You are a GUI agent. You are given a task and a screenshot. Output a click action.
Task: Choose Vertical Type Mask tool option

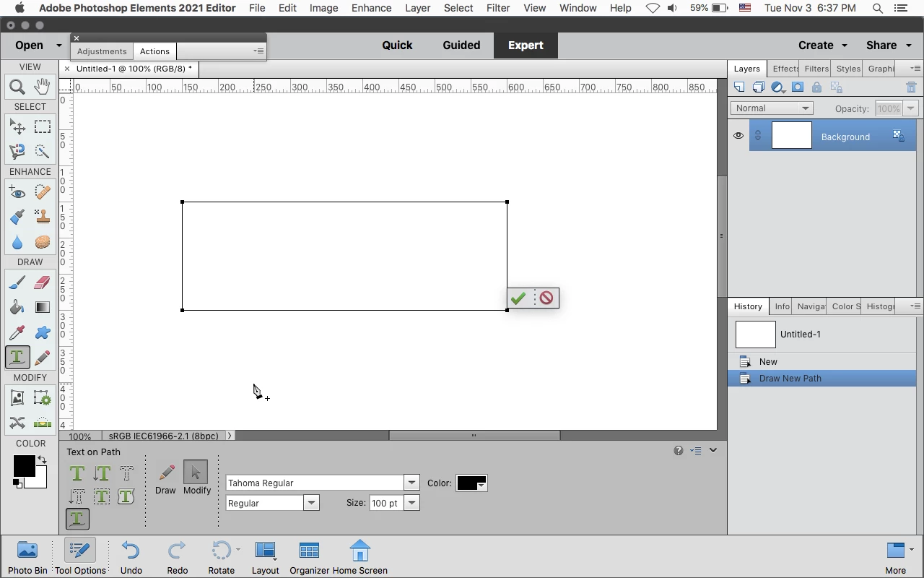(x=77, y=496)
